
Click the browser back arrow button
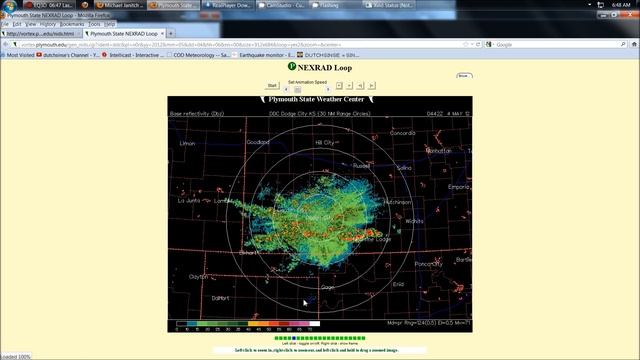coord(5,44)
